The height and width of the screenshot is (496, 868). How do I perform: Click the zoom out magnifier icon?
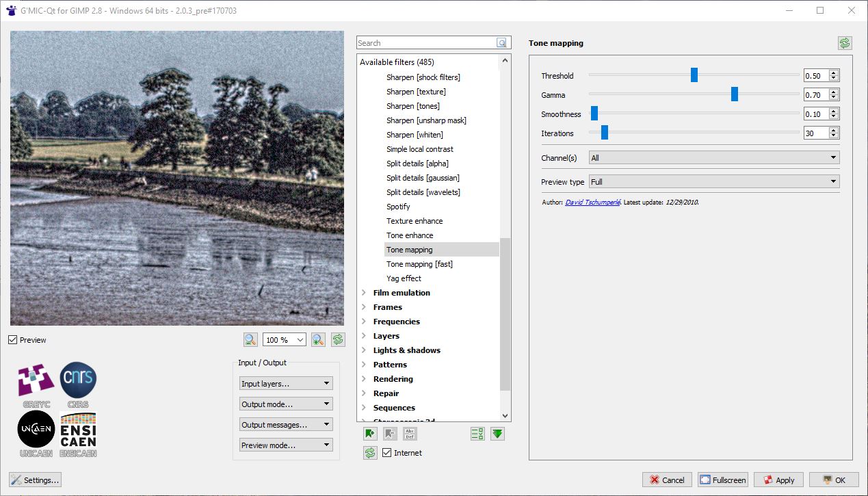coord(250,339)
